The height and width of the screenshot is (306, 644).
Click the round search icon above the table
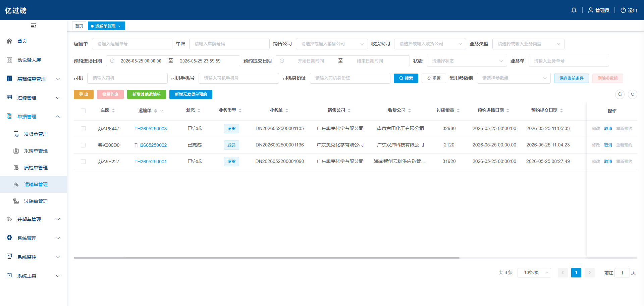(x=620, y=94)
